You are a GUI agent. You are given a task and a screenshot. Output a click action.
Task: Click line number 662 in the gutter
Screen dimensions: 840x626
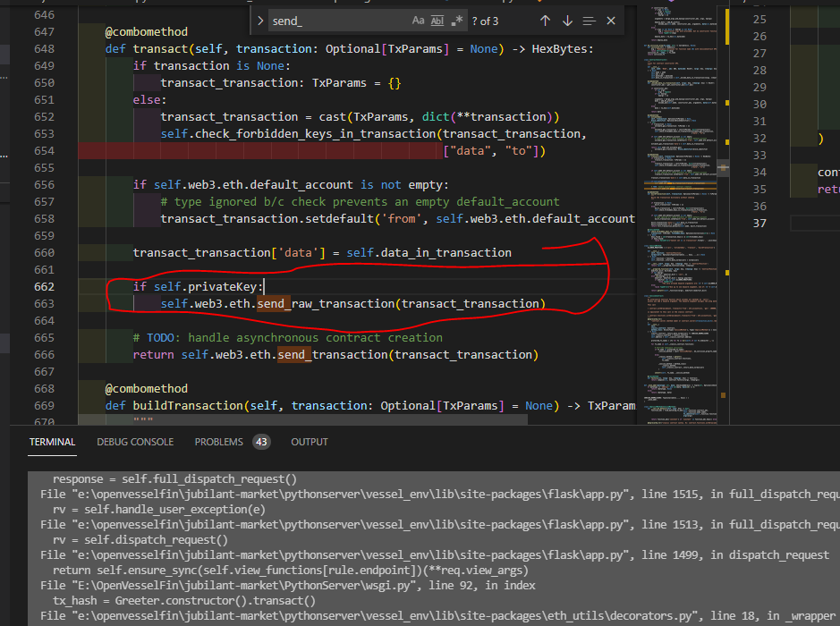point(44,286)
